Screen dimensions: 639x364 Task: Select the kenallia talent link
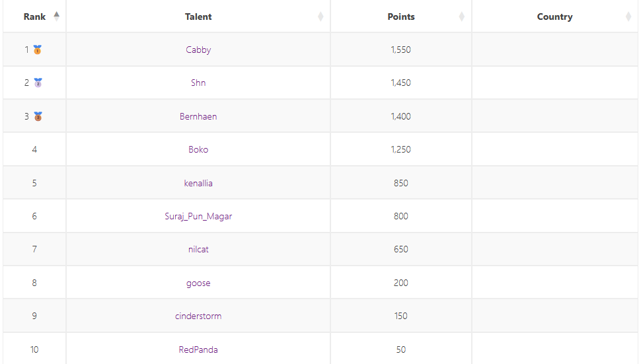click(198, 183)
